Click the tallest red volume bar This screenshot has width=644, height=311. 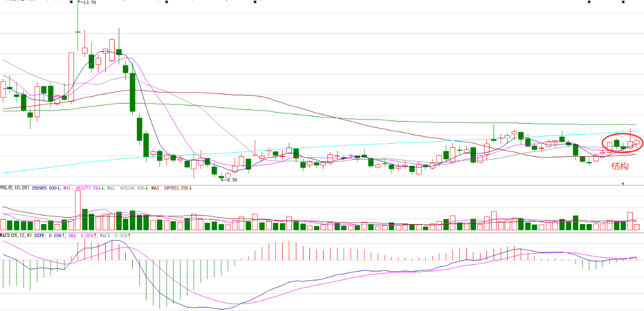(78, 210)
